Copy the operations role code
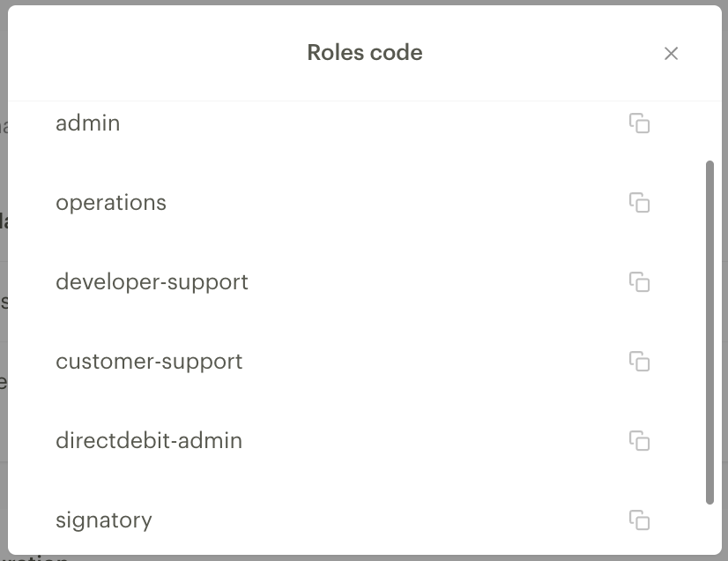 click(639, 203)
